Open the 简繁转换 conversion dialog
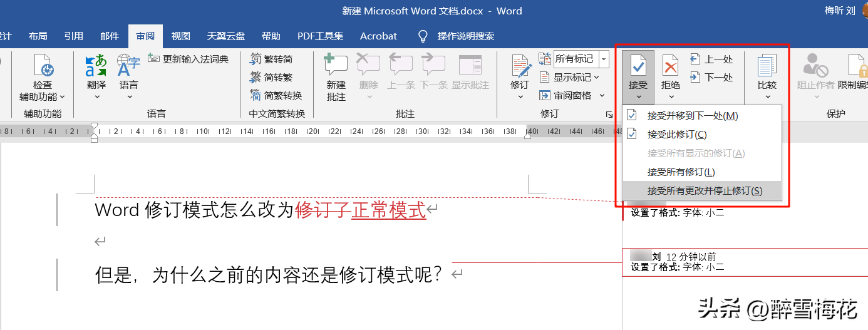The width and height of the screenshot is (868, 330). [x=276, y=95]
